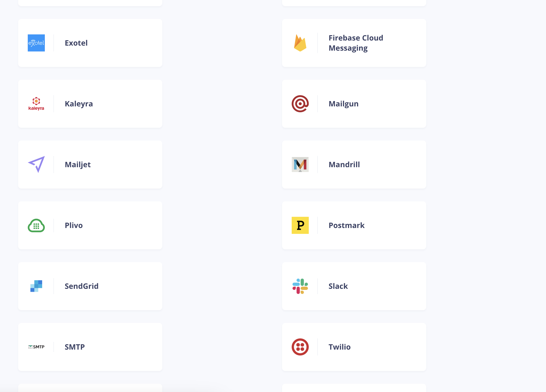Expand the Twilio integration card
Viewport: 546px width, 392px height.
(354, 347)
